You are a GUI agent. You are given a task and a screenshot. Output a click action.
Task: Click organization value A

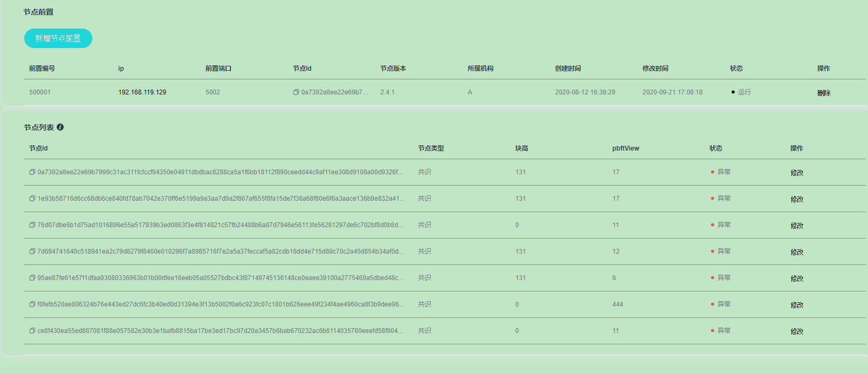pyautogui.click(x=470, y=92)
